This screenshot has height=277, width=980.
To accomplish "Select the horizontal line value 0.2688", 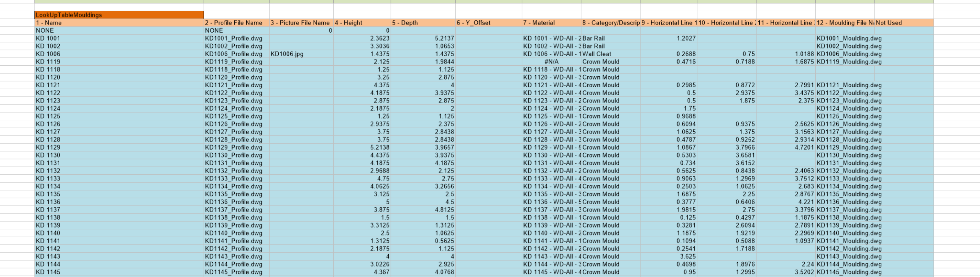I will click(669, 54).
